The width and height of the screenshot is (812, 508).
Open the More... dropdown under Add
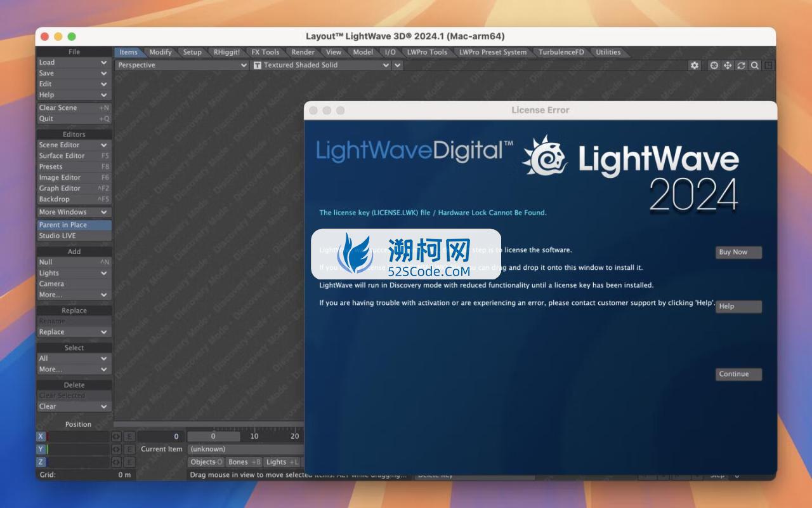tap(74, 295)
